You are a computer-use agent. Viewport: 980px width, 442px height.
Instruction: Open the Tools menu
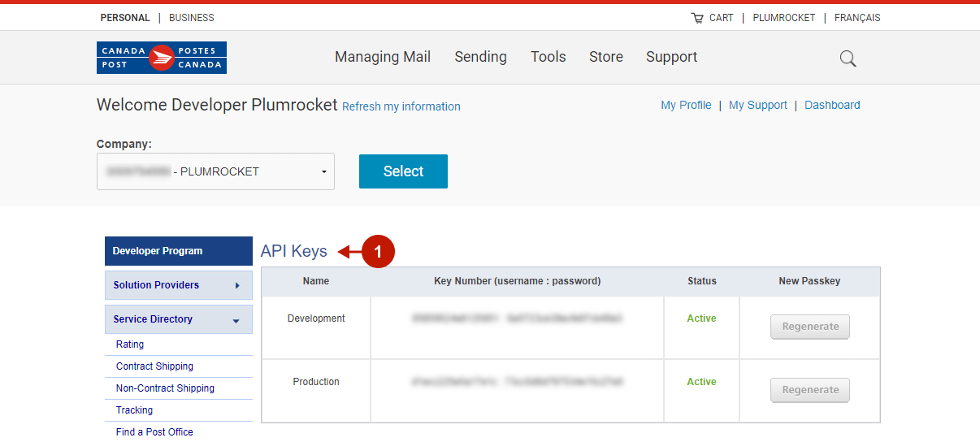(548, 57)
